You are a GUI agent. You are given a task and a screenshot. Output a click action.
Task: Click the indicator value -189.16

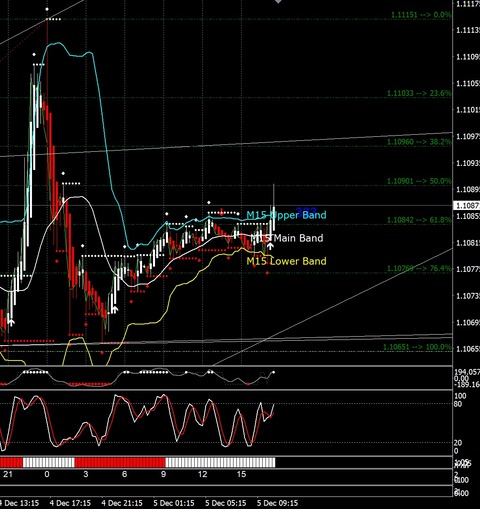point(467,385)
